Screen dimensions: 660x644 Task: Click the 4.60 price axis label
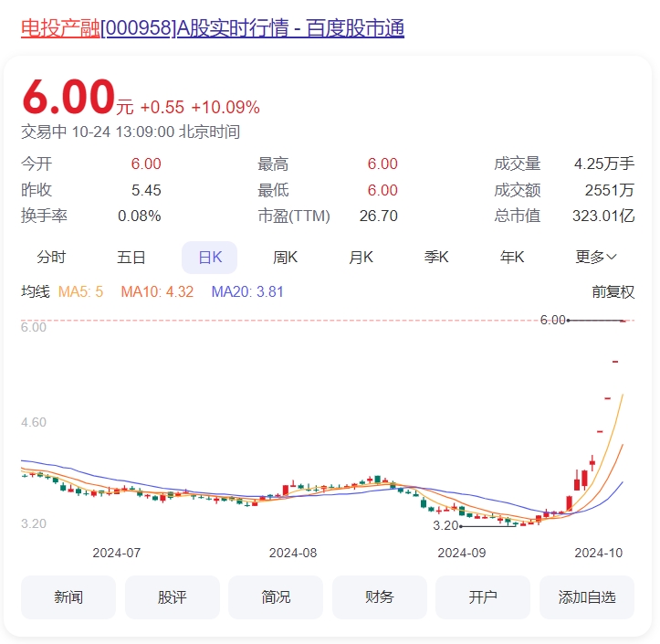34,422
